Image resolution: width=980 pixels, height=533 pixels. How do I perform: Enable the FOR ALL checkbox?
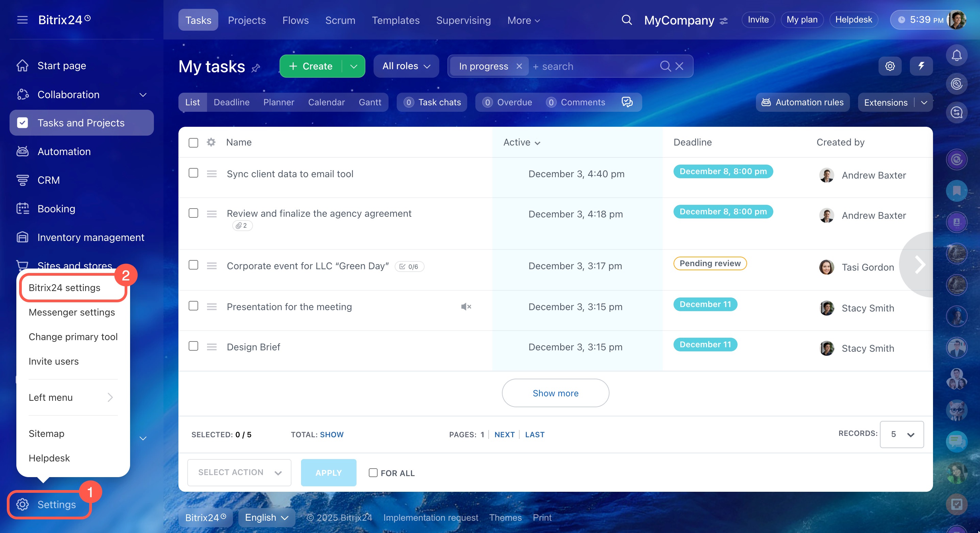tap(373, 472)
